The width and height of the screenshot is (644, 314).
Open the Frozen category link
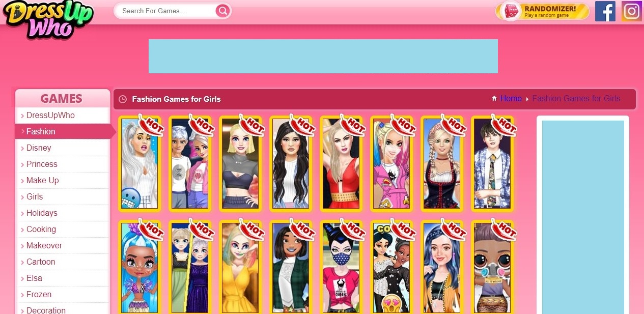point(39,294)
